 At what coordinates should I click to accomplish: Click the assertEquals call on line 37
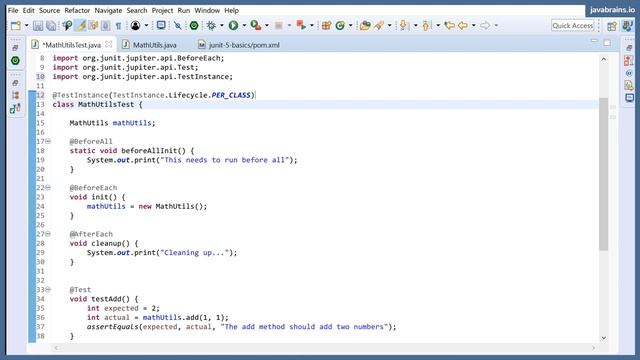[112, 327]
